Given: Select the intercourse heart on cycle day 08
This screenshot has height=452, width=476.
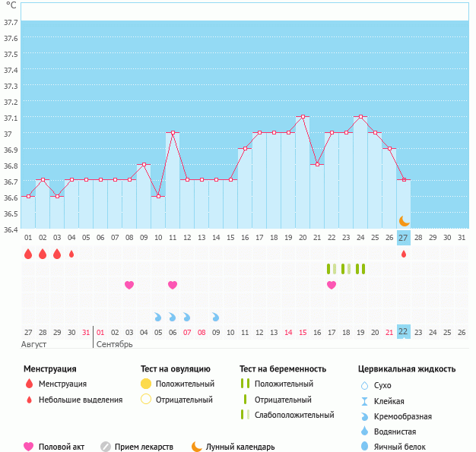Looking at the screenshot, I should tap(129, 285).
